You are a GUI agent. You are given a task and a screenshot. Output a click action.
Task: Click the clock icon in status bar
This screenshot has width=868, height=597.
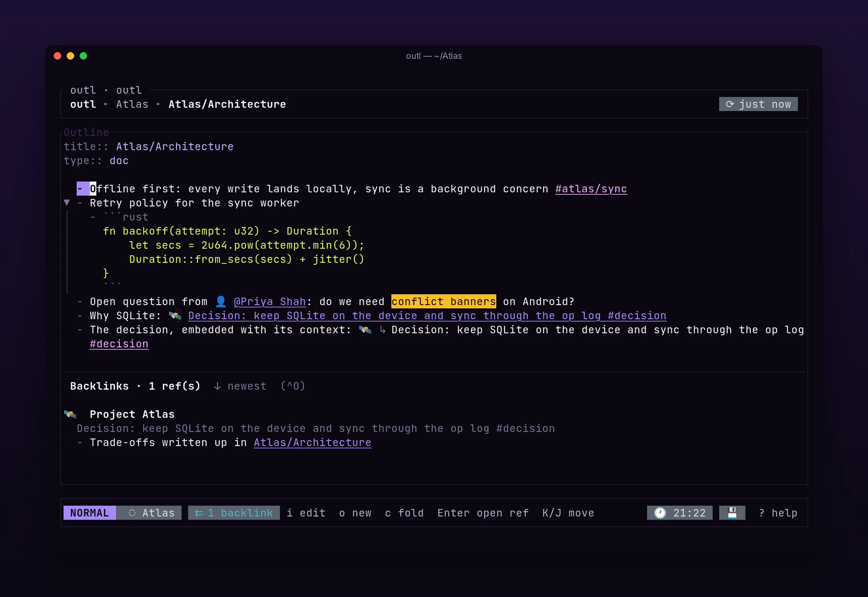(660, 513)
